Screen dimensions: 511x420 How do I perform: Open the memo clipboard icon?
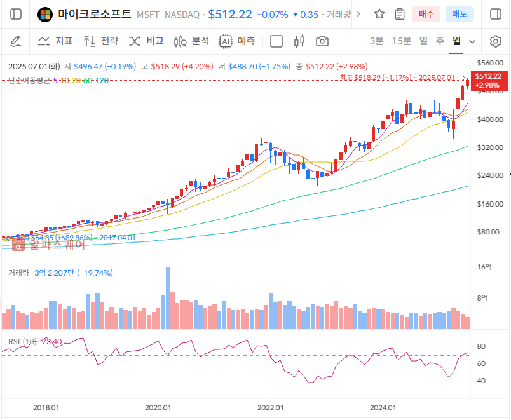(400, 14)
